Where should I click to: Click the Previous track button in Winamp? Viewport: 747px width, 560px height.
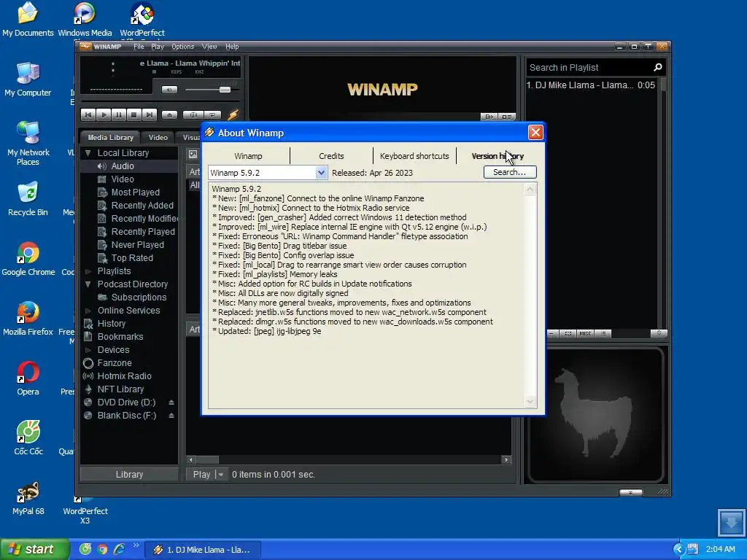click(88, 114)
